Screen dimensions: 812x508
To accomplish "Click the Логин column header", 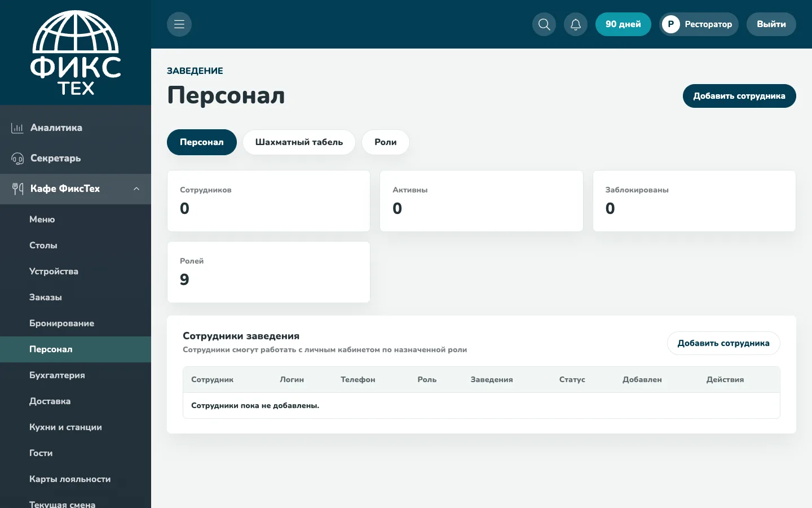I will click(292, 380).
